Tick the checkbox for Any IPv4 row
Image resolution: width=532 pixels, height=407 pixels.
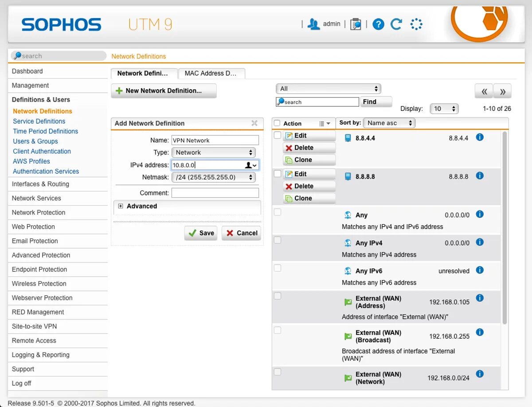coord(278,240)
